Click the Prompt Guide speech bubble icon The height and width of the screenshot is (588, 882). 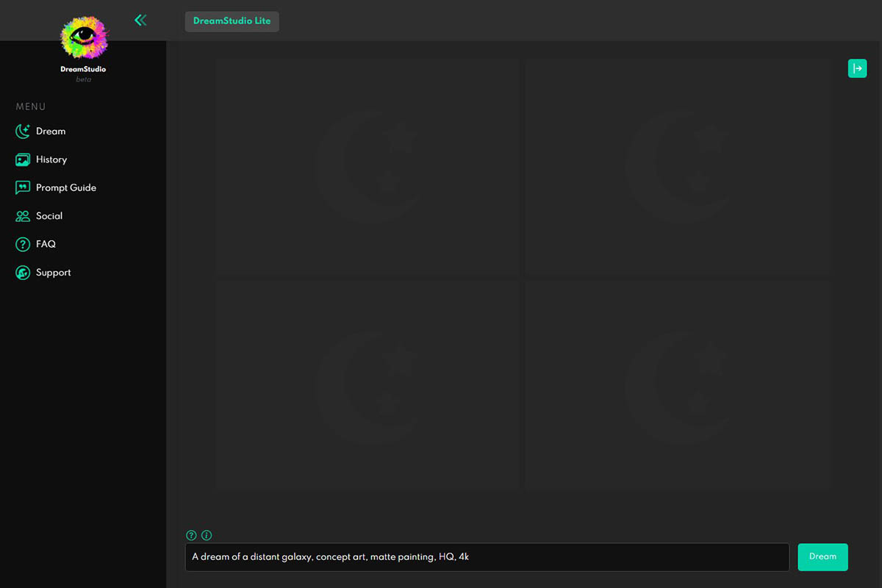23,188
